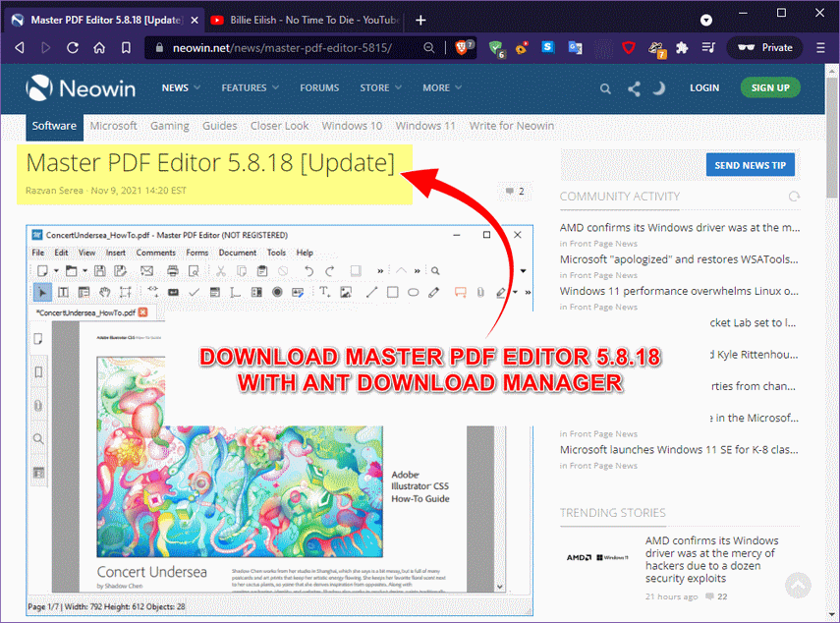
Task: Open Windows 11 performance overwhelms Linux post
Action: pyautogui.click(x=679, y=291)
